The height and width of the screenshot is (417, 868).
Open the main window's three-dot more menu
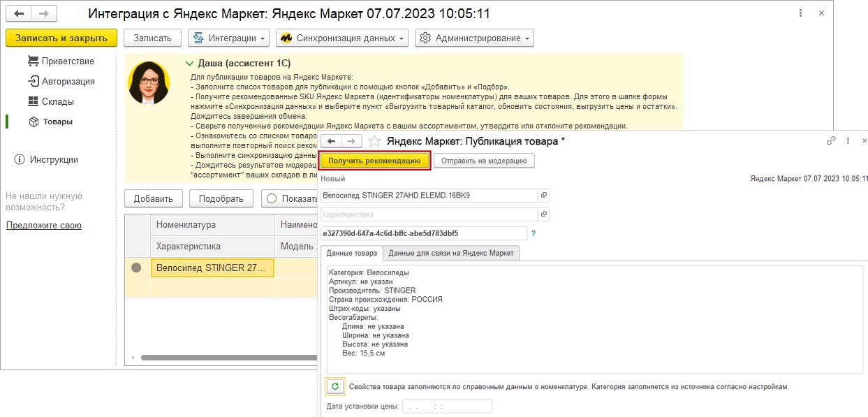pos(799,13)
